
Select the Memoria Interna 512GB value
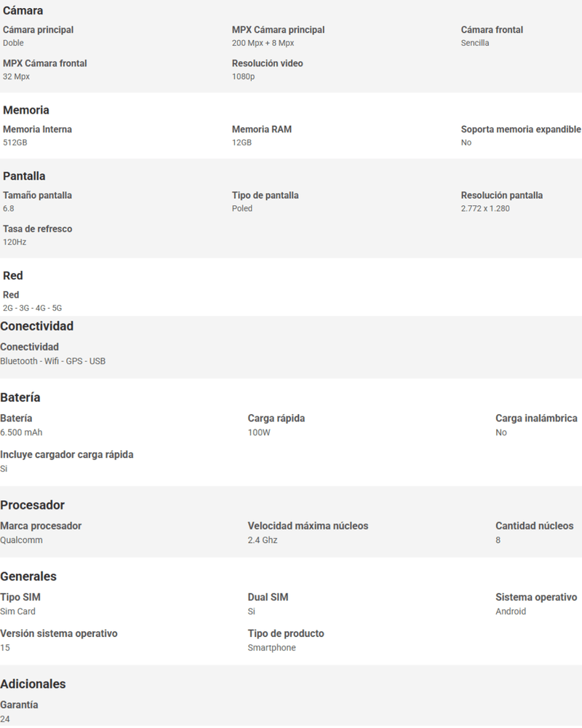(x=15, y=143)
